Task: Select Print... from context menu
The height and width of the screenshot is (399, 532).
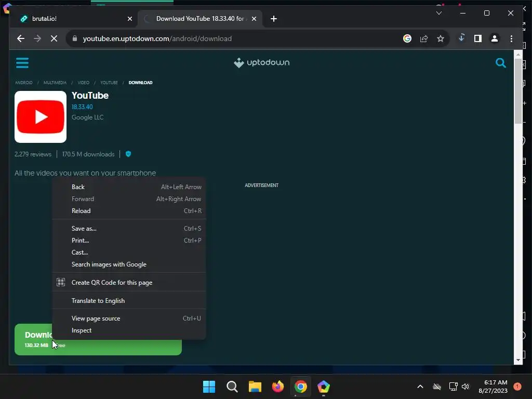Action: [x=129, y=240]
